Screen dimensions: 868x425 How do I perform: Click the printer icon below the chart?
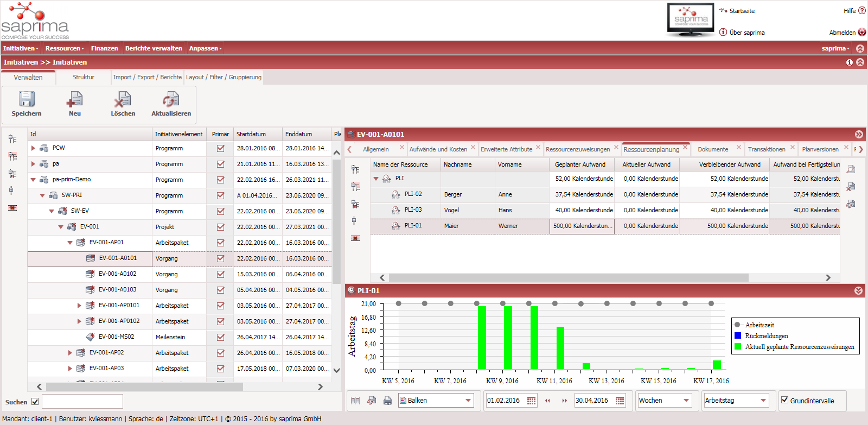click(x=388, y=401)
